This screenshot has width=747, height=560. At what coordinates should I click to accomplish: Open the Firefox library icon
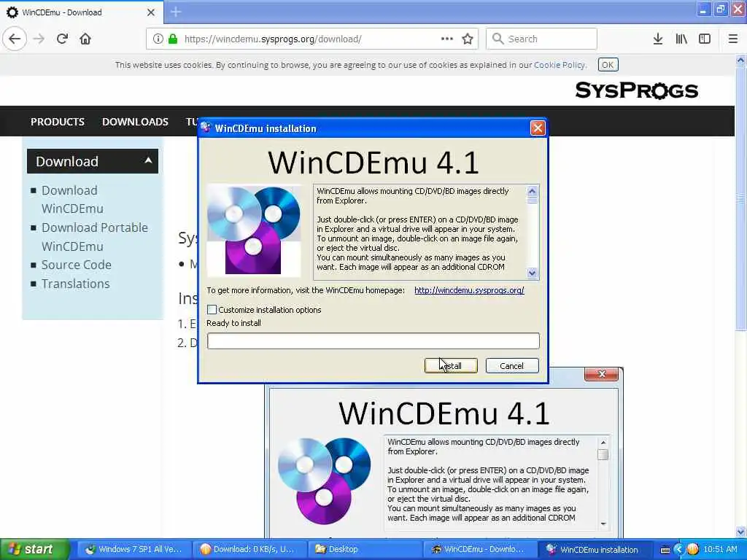681,39
